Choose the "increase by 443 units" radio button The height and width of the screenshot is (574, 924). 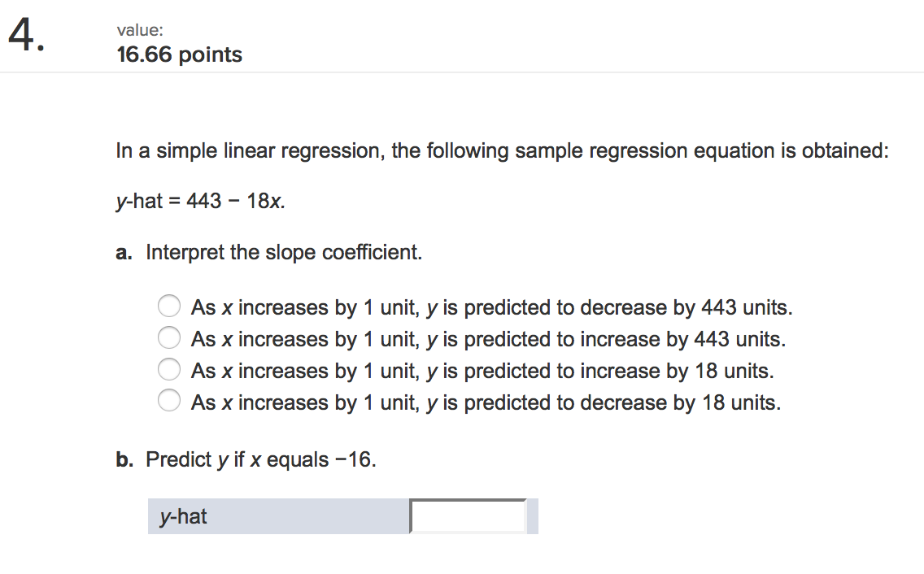point(169,337)
